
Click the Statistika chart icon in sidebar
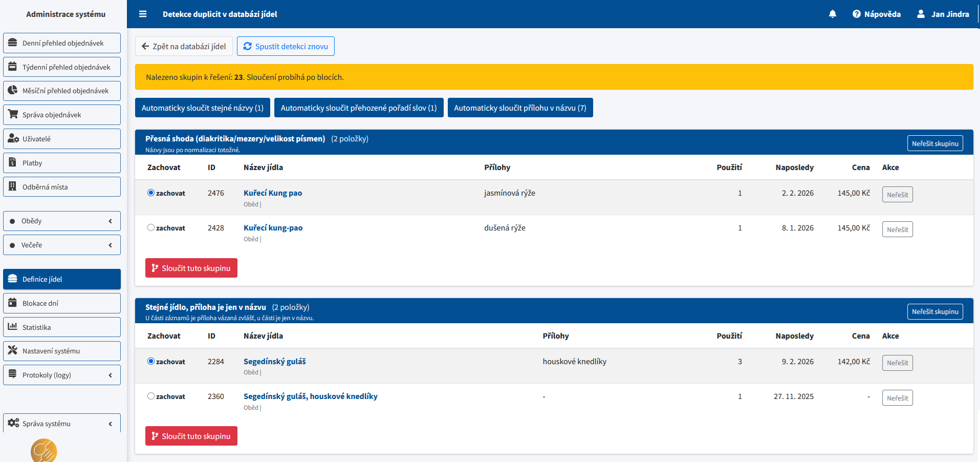tap(13, 327)
